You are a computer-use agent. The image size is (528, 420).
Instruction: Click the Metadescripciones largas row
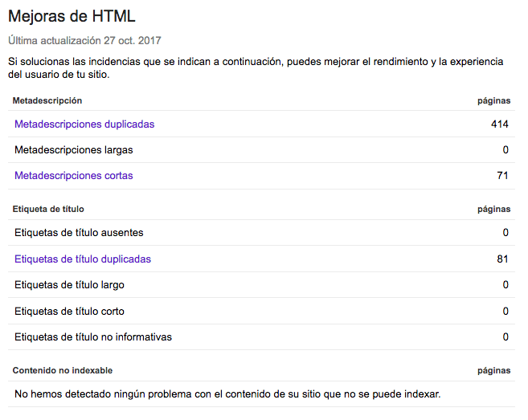(261, 149)
